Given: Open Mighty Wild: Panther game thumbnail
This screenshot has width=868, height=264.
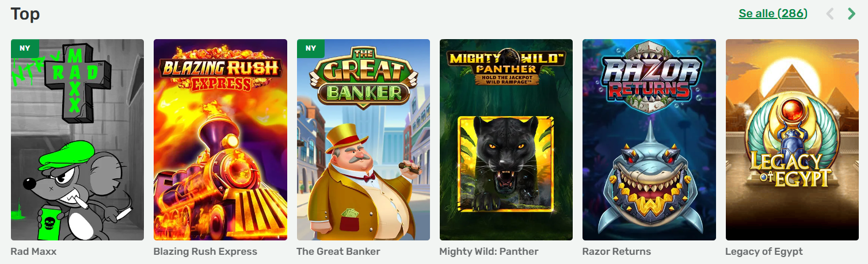Looking at the screenshot, I should 506,140.
